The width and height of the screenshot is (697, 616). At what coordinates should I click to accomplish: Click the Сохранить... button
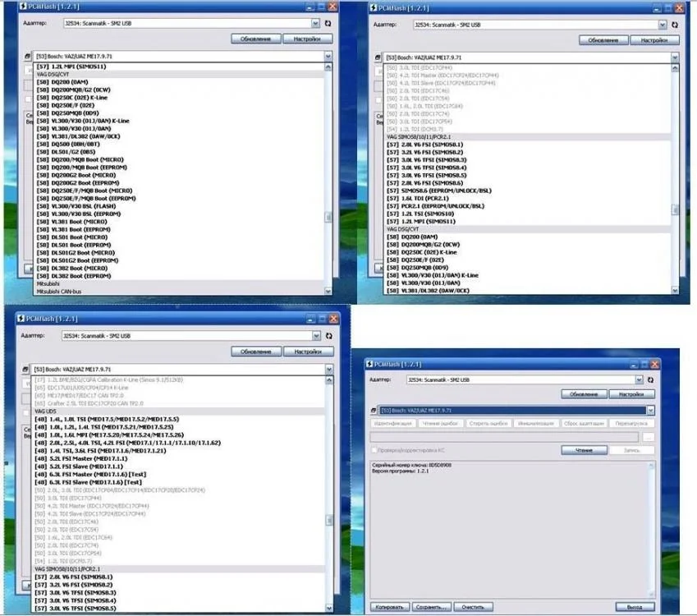click(x=431, y=607)
